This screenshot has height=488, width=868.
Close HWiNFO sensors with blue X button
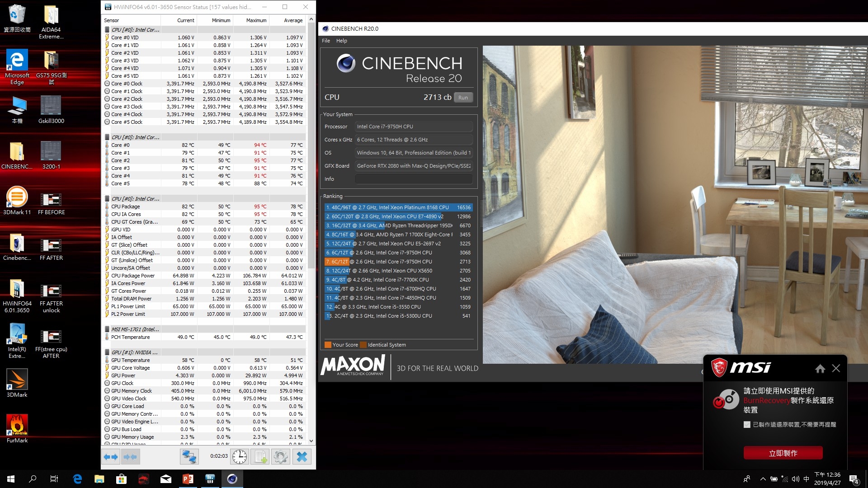click(302, 457)
